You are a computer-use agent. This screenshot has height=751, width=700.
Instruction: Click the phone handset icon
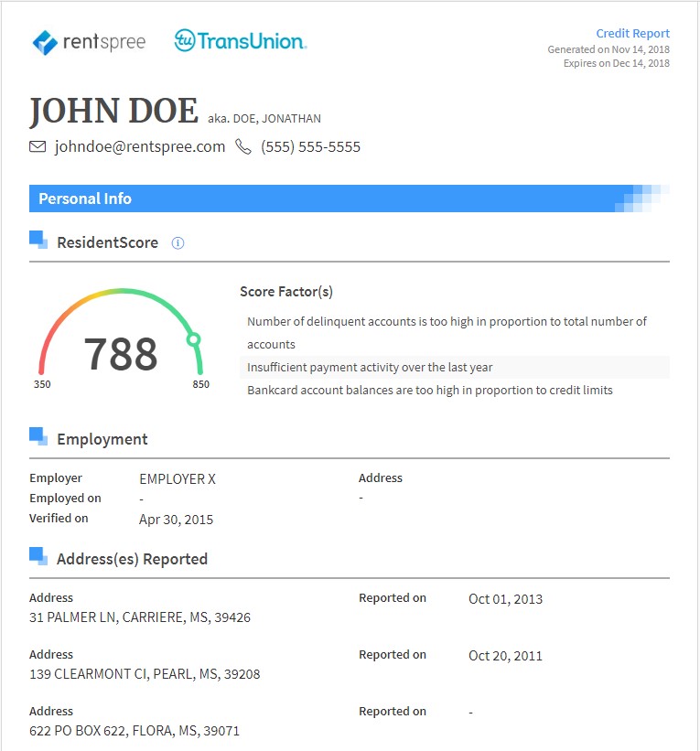(x=242, y=146)
